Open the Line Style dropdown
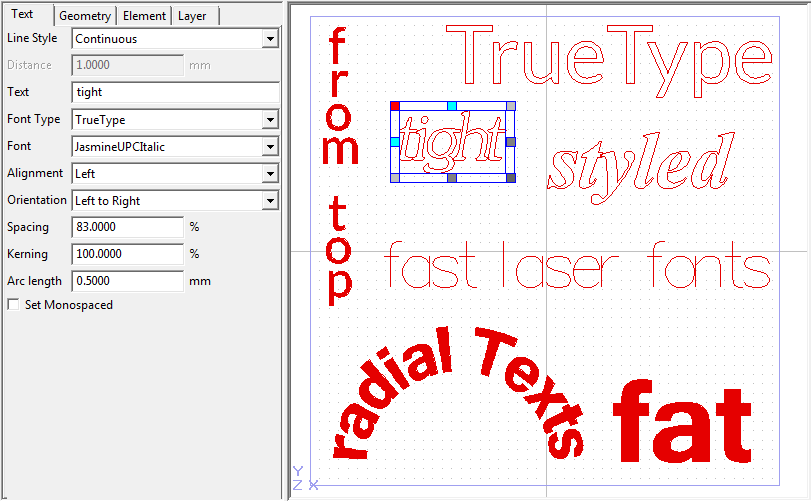The image size is (811, 501). (269, 39)
